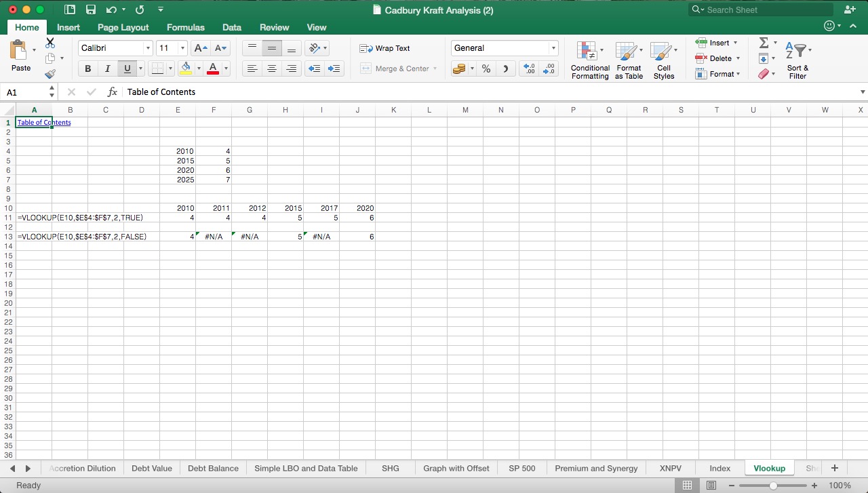868x493 pixels.
Task: Open the Format cells dropdown
Action: (738, 74)
